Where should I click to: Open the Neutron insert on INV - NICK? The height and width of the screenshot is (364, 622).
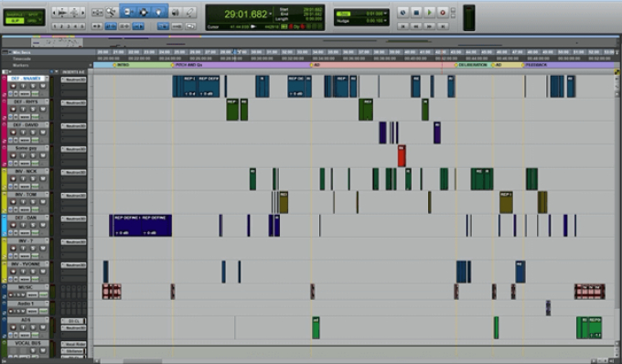pos(74,173)
